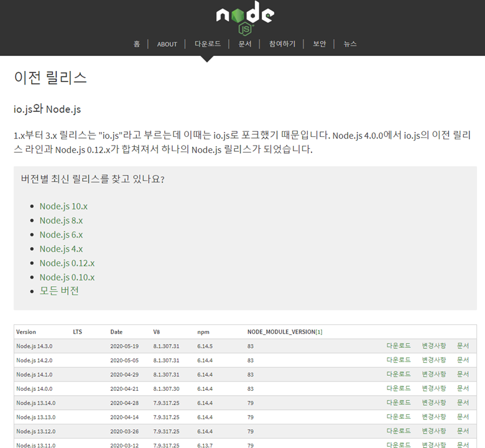
Task: Select the npm column header
Action: tap(203, 332)
